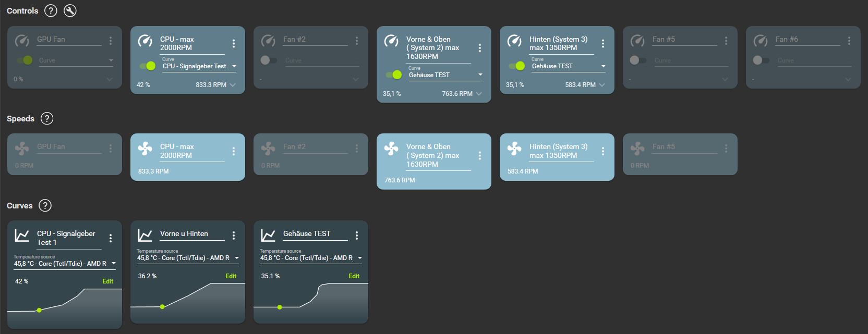Screen dimensions: 868x334
Task: Click the Vorne u Hinten curve name field
Action: coord(192,234)
